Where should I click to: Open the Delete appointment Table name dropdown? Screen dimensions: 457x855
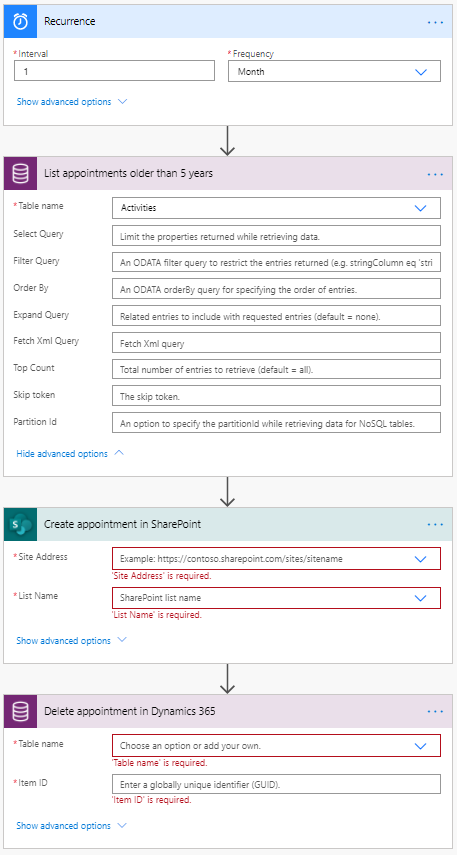point(276,745)
